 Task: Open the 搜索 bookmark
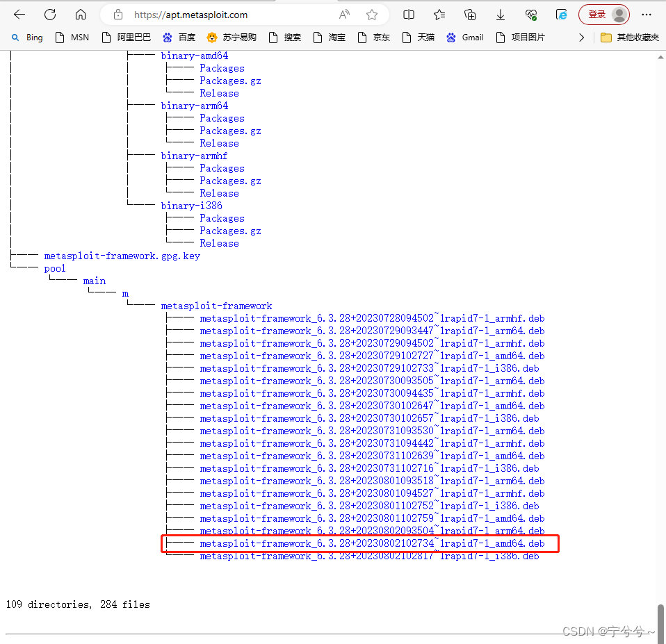[x=284, y=38]
